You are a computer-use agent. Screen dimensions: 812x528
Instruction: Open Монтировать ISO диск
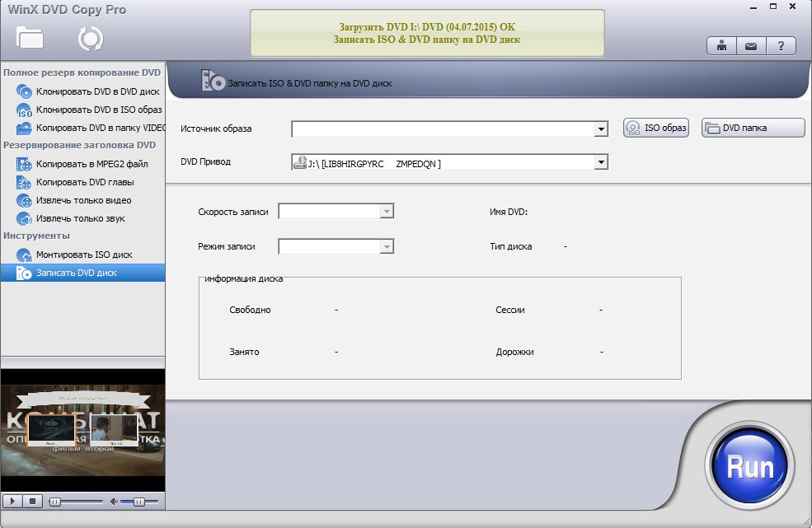pos(84,255)
